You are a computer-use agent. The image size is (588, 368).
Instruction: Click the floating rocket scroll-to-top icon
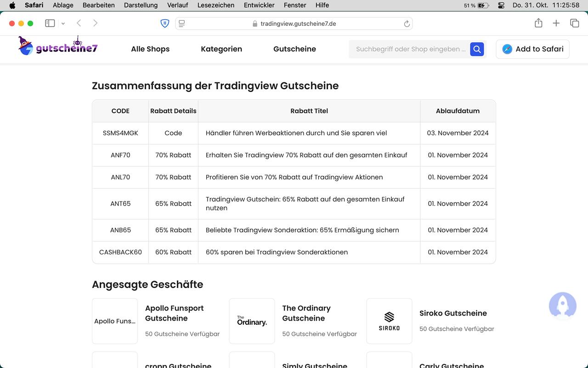click(562, 305)
